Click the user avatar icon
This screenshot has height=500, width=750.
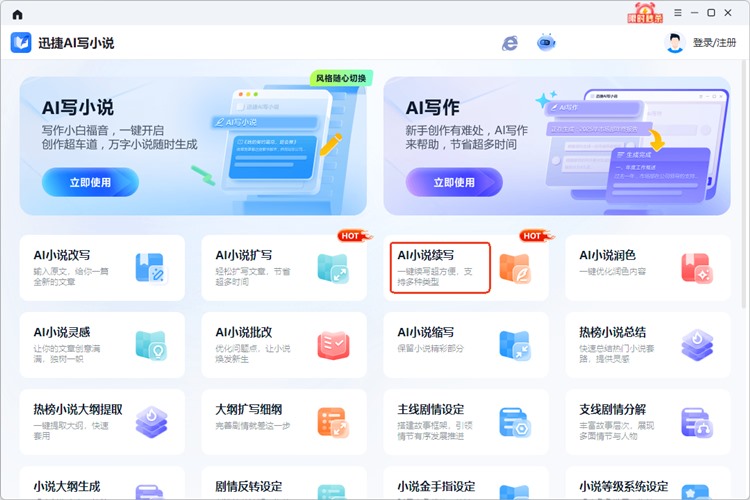point(674,43)
